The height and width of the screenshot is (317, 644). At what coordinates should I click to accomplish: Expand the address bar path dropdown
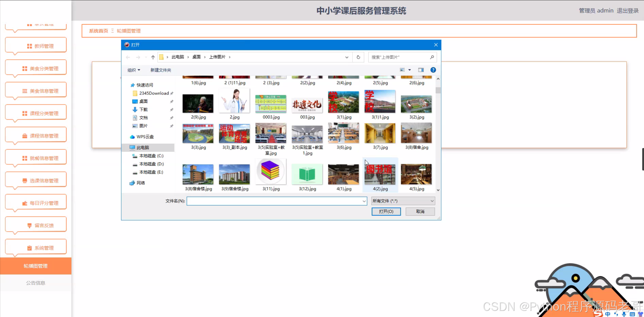(x=347, y=57)
